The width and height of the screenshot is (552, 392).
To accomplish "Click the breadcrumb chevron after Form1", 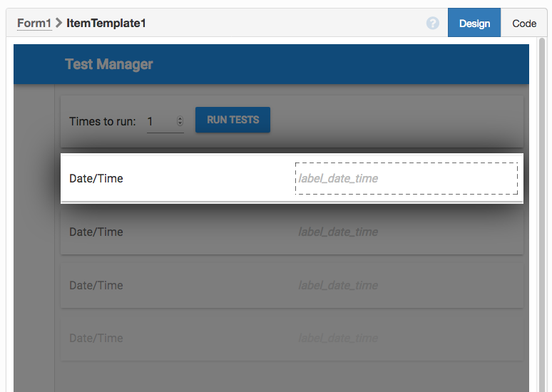I will [59, 23].
